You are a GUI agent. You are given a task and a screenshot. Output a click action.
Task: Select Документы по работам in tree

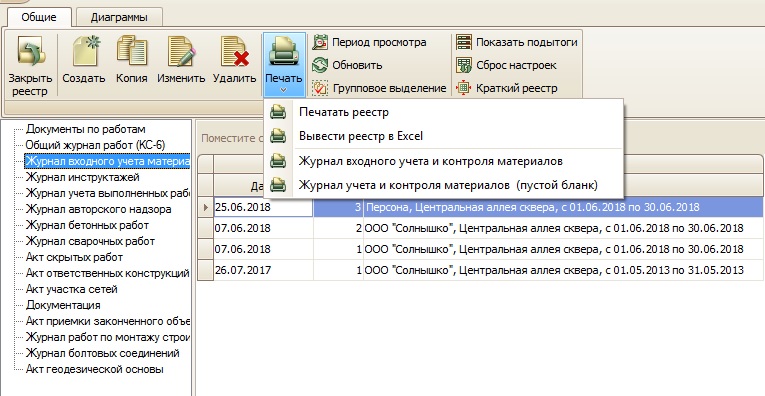85,129
